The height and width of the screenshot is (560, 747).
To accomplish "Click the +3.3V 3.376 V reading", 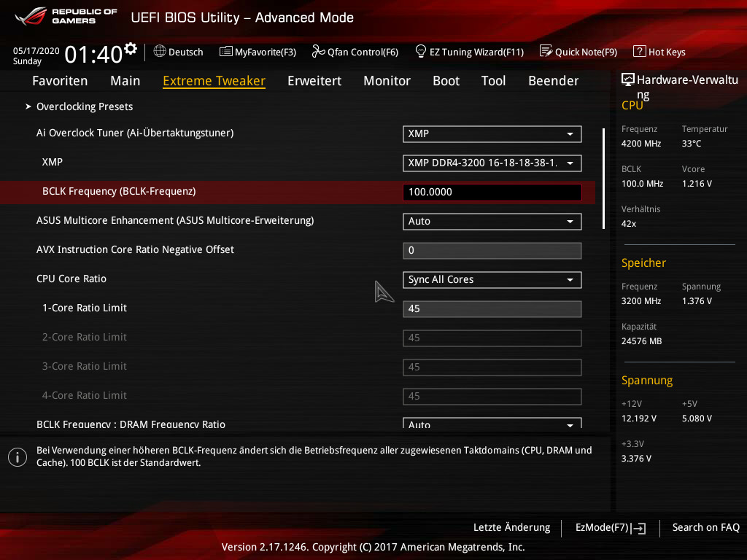I will pyautogui.click(x=636, y=458).
